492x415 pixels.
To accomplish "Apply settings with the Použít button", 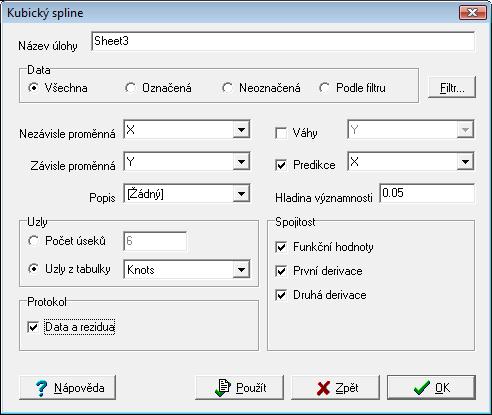I will (239, 388).
